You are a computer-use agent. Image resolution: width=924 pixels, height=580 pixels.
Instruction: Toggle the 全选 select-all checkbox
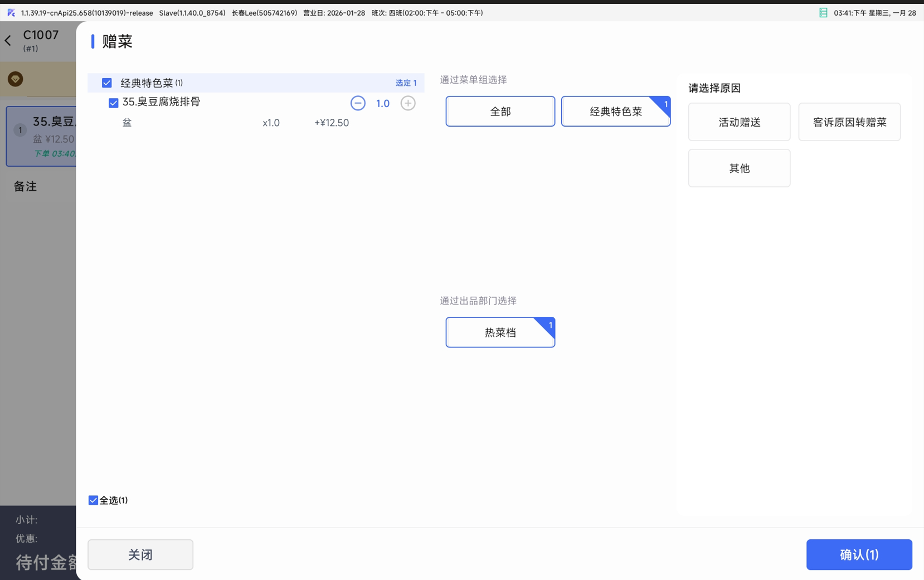[x=94, y=500]
